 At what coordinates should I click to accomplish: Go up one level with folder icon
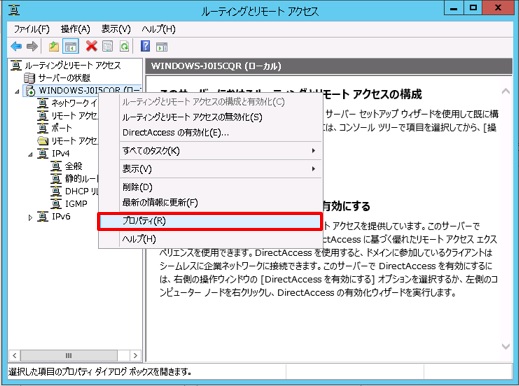(x=54, y=46)
